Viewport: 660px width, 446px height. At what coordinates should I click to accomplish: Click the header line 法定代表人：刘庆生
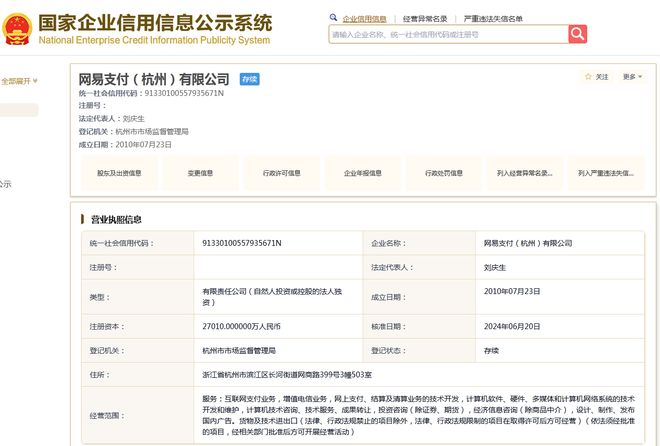pyautogui.click(x=112, y=119)
